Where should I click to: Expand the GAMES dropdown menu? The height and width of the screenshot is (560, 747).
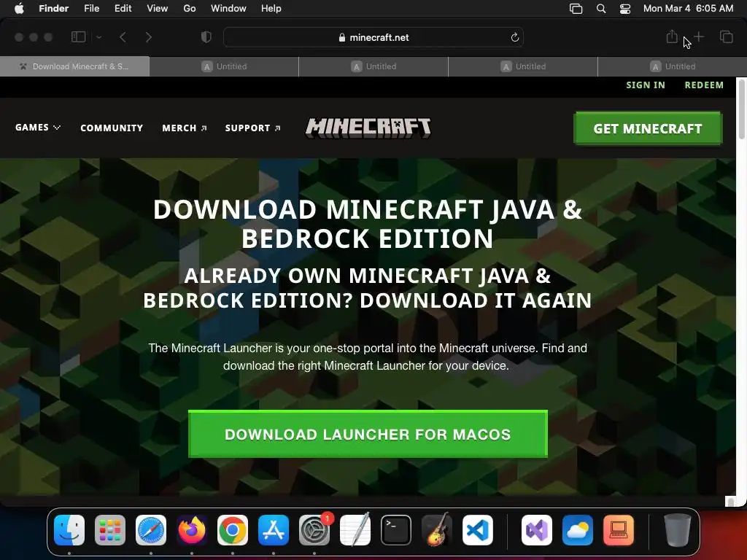[x=38, y=128]
